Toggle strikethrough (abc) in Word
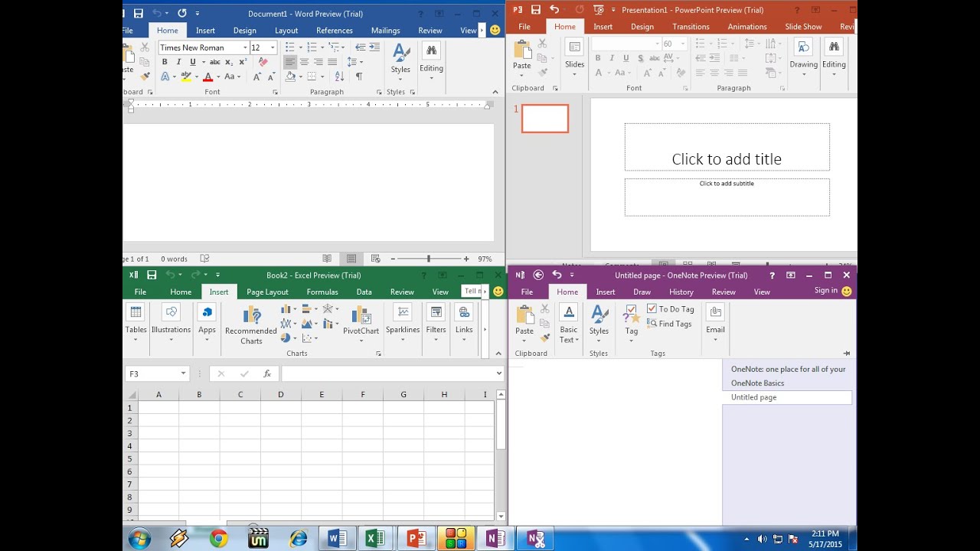Image resolution: width=980 pixels, height=551 pixels. 215,62
